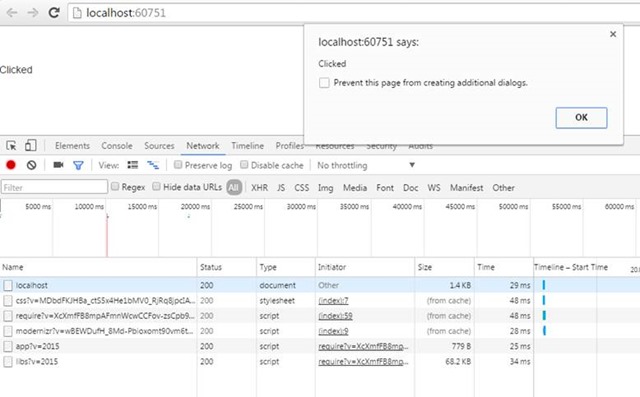Select the css?v=MDbdFKJHBa request row
The height and width of the screenshot is (397, 640).
coord(320,301)
